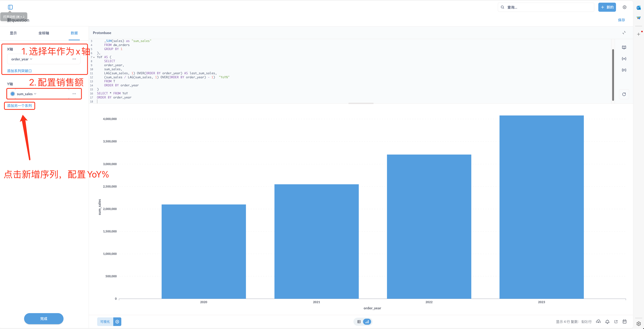The height and width of the screenshot is (329, 644).
Task: Select the 数据 tab
Action: pos(74,33)
